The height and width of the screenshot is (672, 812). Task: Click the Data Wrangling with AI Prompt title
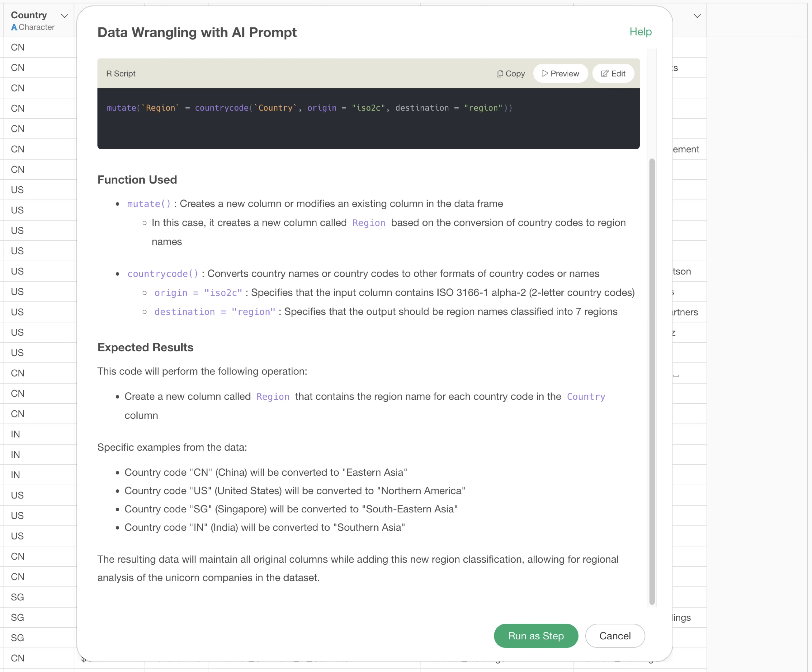coord(197,32)
